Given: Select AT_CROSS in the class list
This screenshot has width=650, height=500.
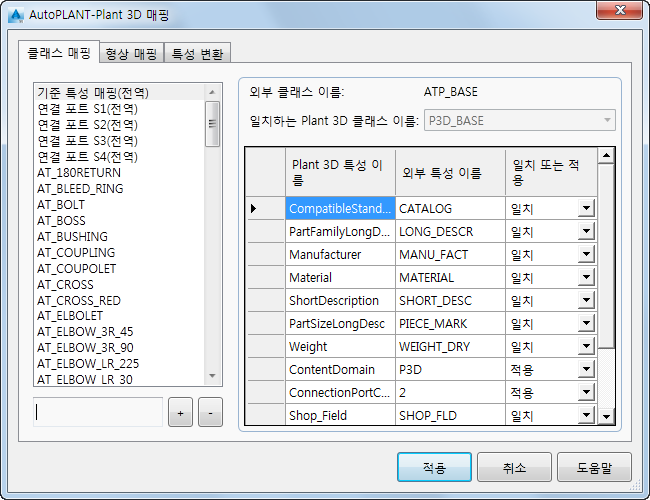Looking at the screenshot, I should [x=119, y=284].
